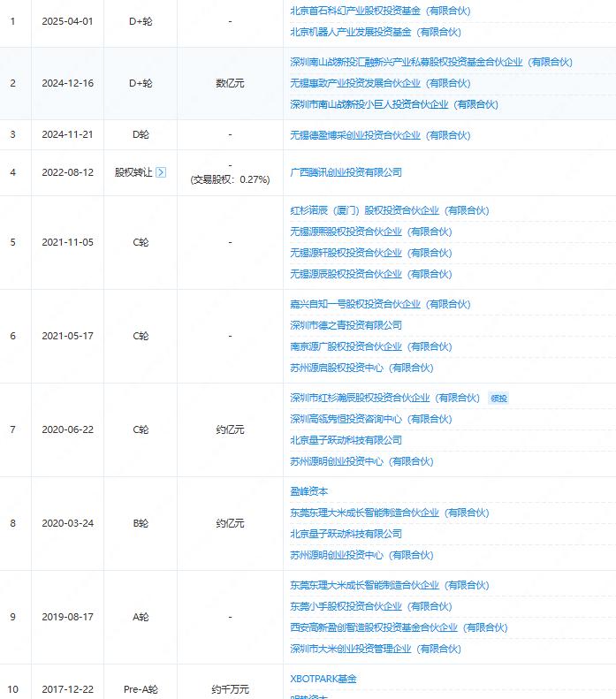The image size is (616, 699).
Task: Open 北京机器人产业发展投资基金 investor link
Action: pos(351,32)
